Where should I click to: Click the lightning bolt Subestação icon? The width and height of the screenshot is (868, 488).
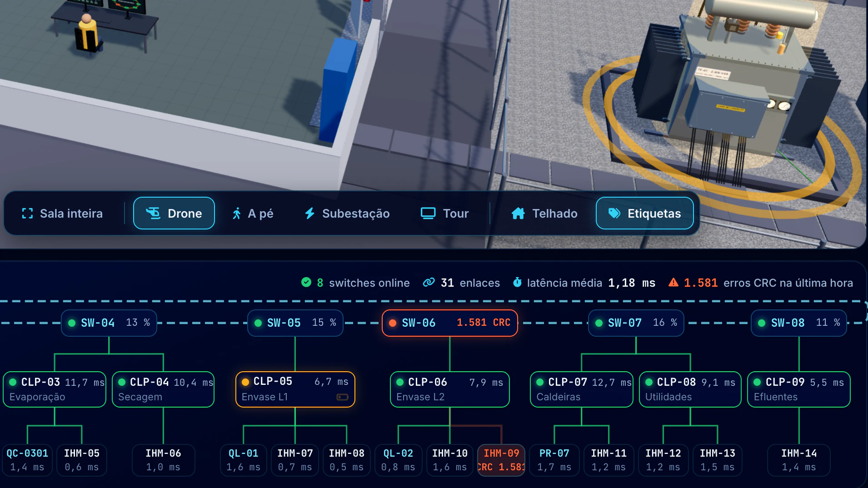(x=309, y=213)
